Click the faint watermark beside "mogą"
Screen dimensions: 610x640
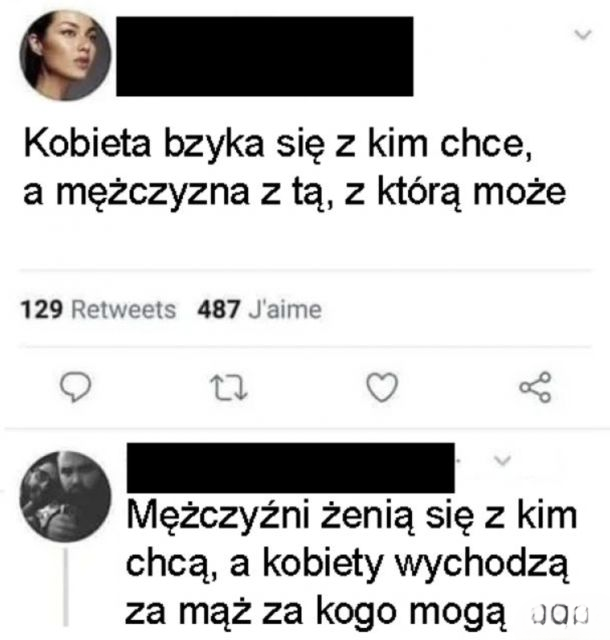pos(560,615)
